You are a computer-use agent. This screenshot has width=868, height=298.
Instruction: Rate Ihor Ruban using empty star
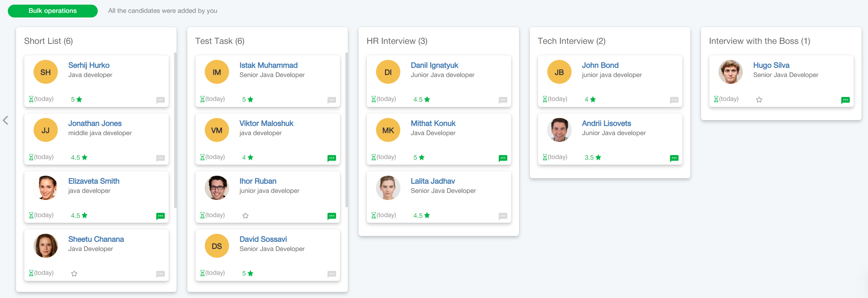coord(245,216)
